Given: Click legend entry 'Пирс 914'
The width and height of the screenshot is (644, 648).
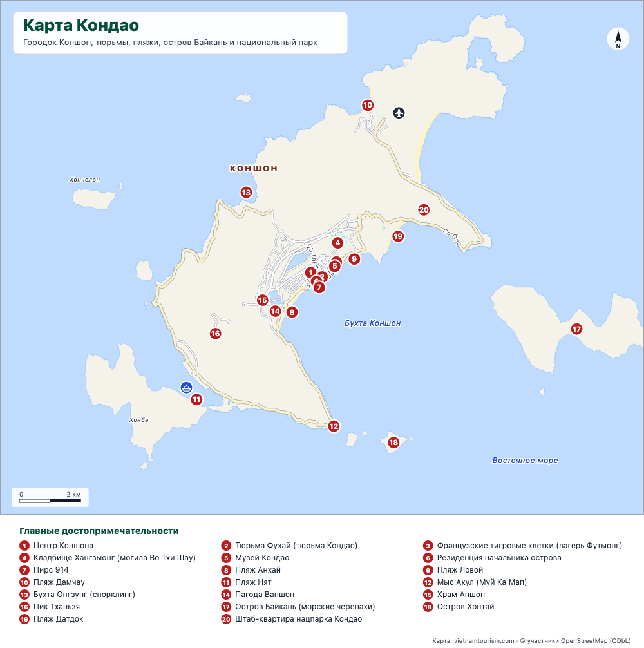Looking at the screenshot, I should click(44, 570).
